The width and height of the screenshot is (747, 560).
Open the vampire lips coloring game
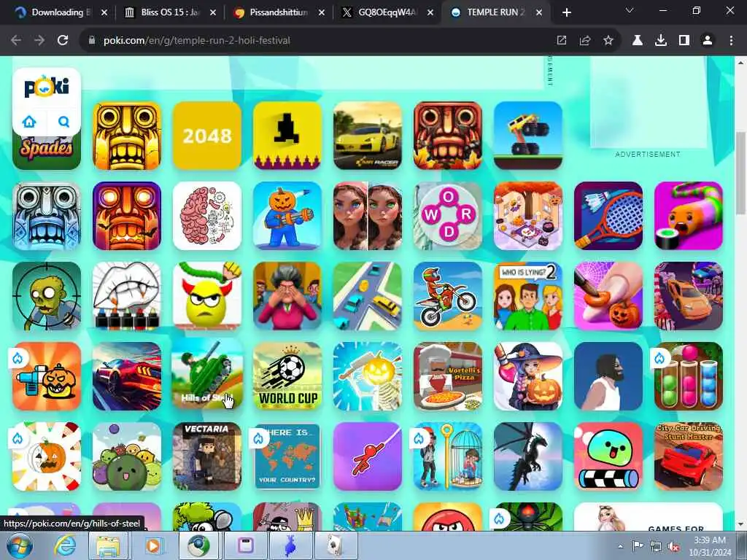127,296
